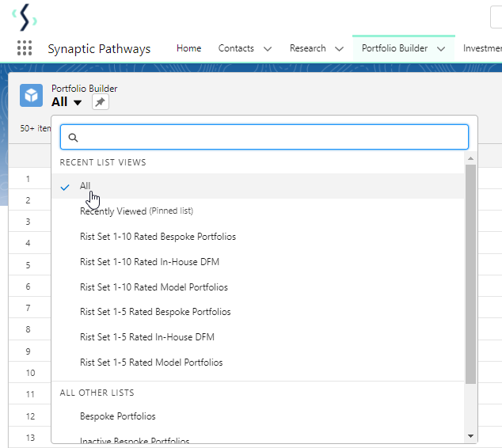502x448 pixels.
Task: Expand the Contacts tab chevron
Action: click(x=268, y=49)
